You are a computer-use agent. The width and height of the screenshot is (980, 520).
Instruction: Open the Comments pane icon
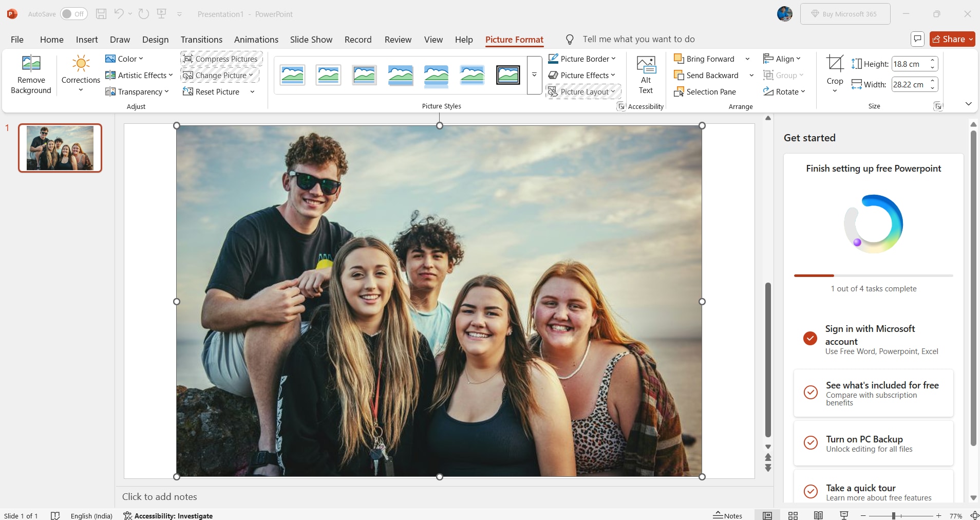coord(917,39)
